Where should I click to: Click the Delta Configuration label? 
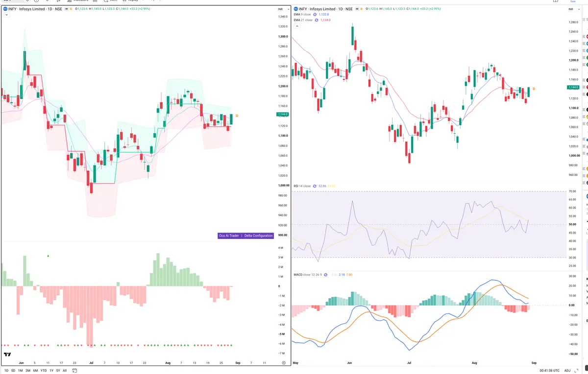click(258, 235)
